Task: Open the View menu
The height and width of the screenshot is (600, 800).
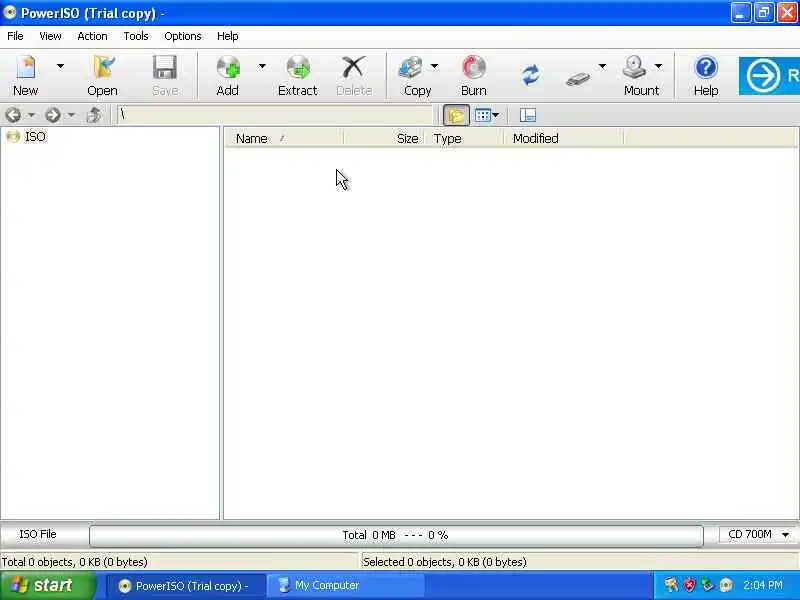Action: tap(50, 36)
